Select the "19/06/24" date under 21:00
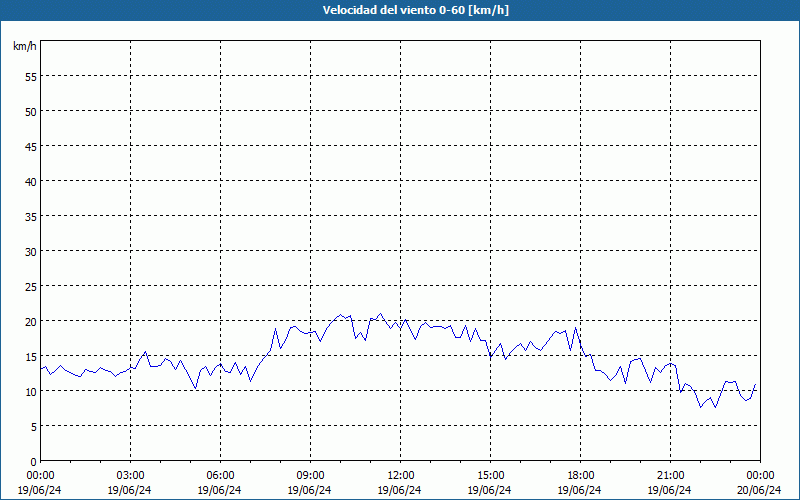The width and height of the screenshot is (800, 500). click(670, 490)
